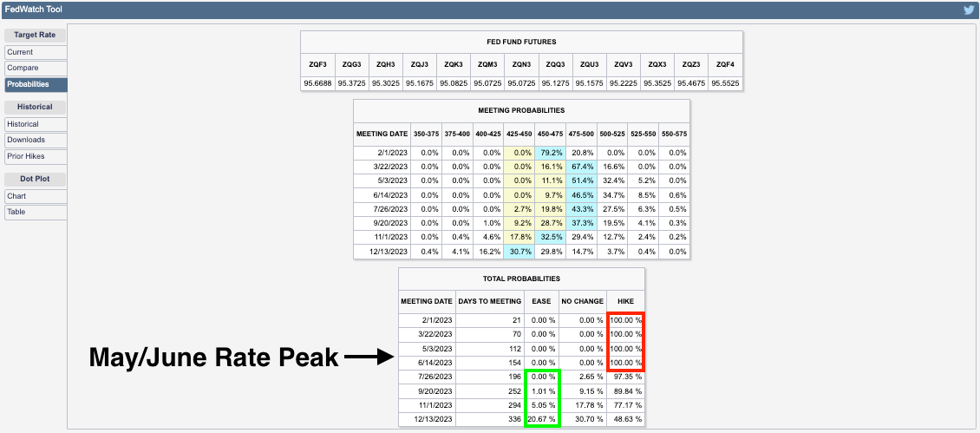
Task: Click the ZQG3 futures column header
Action: pos(351,64)
